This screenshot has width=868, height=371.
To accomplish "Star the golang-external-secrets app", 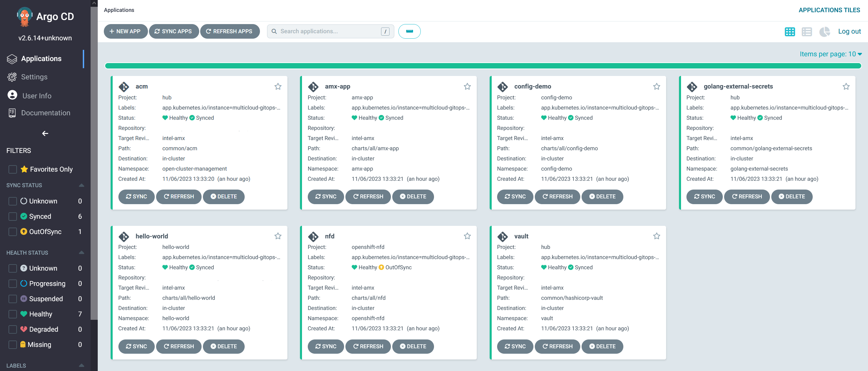I will tap(846, 86).
